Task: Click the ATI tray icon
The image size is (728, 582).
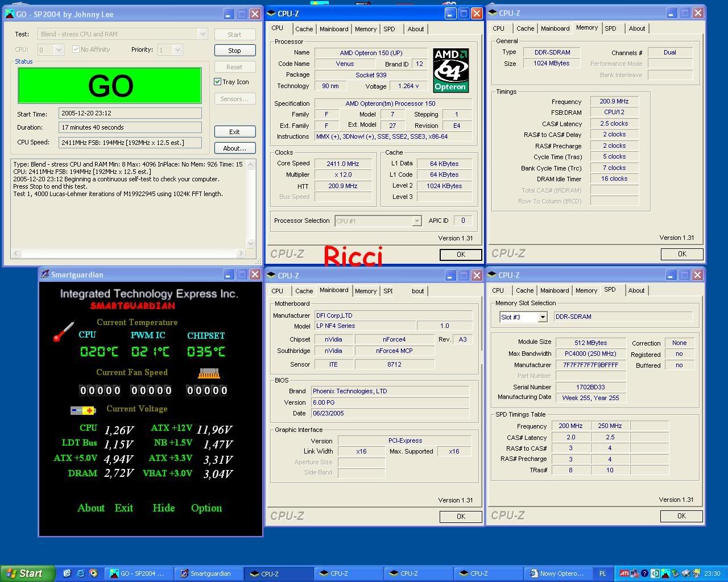Action: [624, 573]
